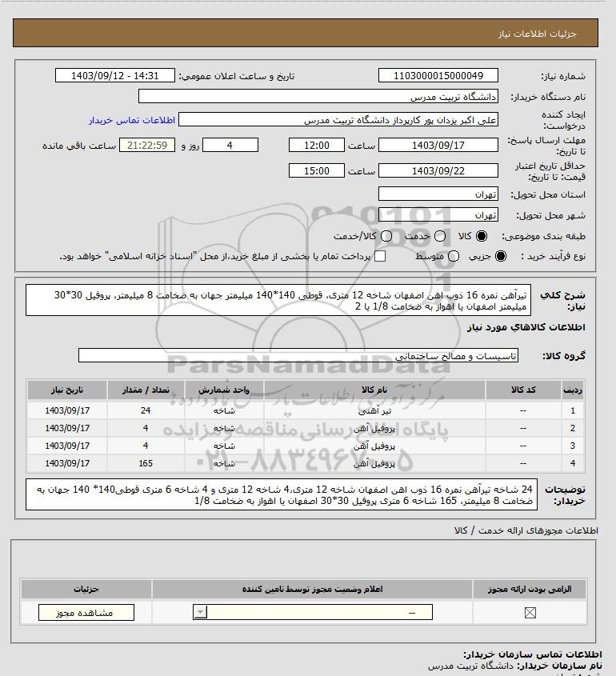Image resolution: width=616 pixels, height=676 pixels.
Task: Select the خدمت radio button
Action: [440, 236]
